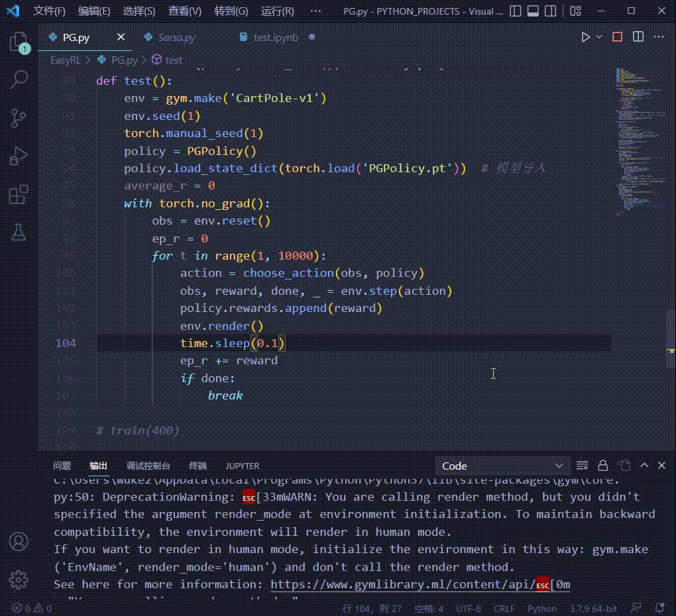Screen dimensions: 676x616
Task: Select Python interpreter 3.7.9 64-bit
Action: point(593,609)
